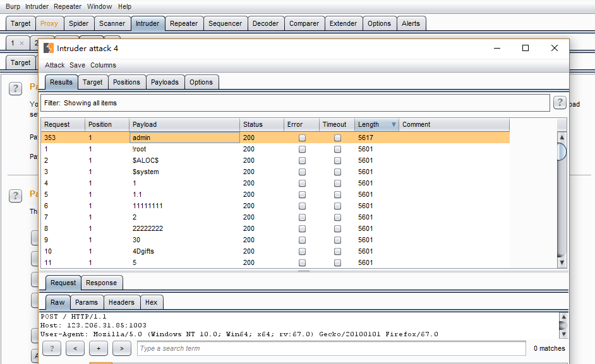
Task: Click the upper help icon in main Burp window
Action: [x=16, y=89]
